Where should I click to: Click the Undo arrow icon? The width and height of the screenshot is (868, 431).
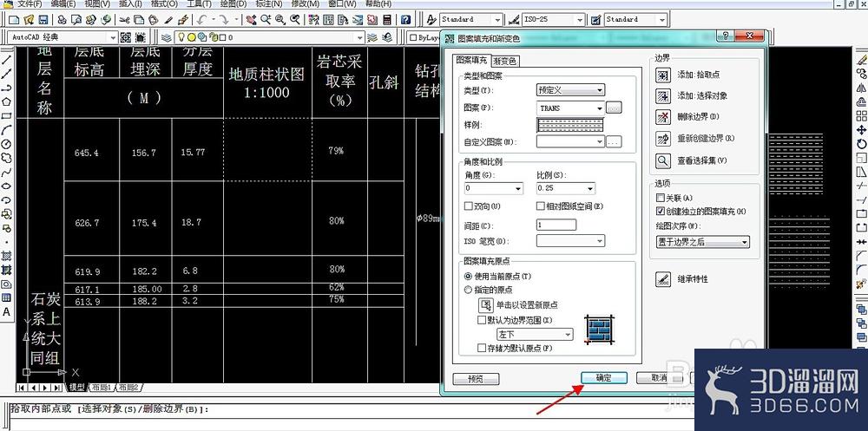pos(201,20)
